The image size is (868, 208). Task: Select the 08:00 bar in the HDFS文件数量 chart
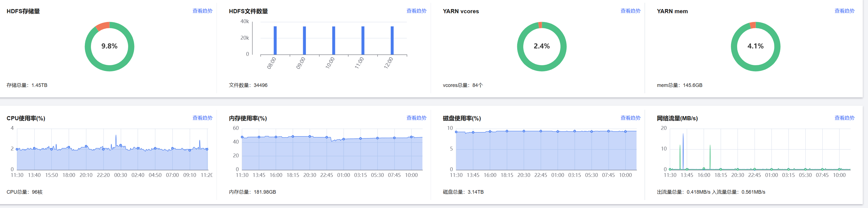click(x=275, y=40)
